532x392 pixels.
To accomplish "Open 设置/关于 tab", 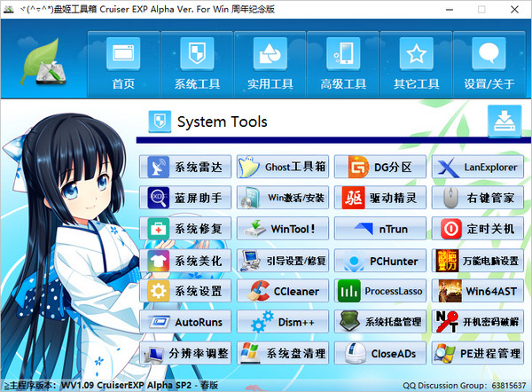I will (x=489, y=65).
